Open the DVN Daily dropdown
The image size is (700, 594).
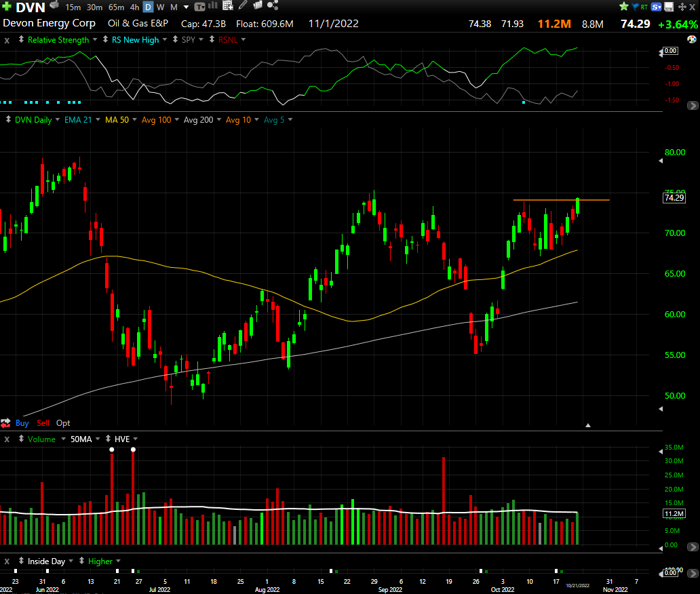tap(57, 119)
